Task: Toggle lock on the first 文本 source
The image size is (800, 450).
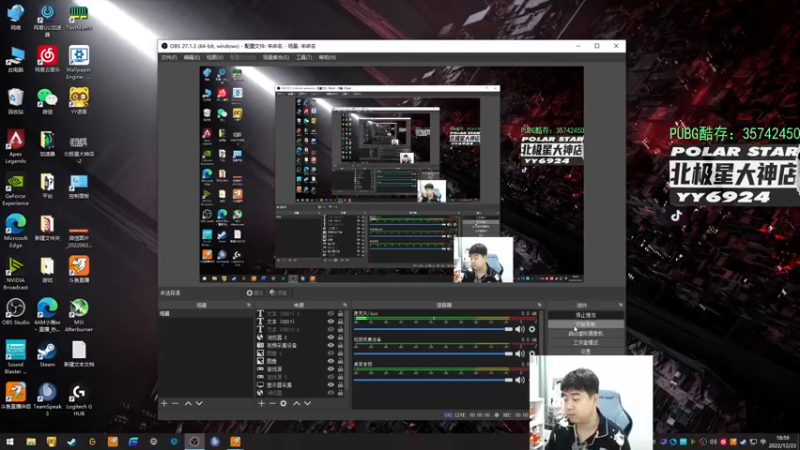Action: click(340, 314)
